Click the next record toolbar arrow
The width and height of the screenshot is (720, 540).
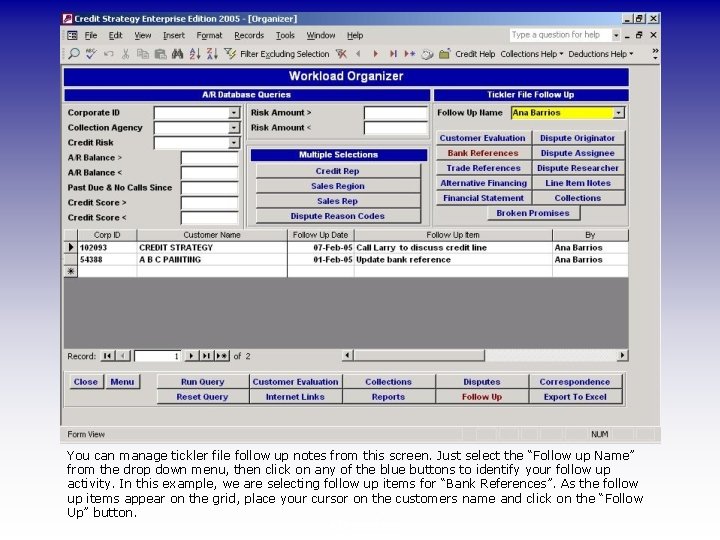[376, 54]
